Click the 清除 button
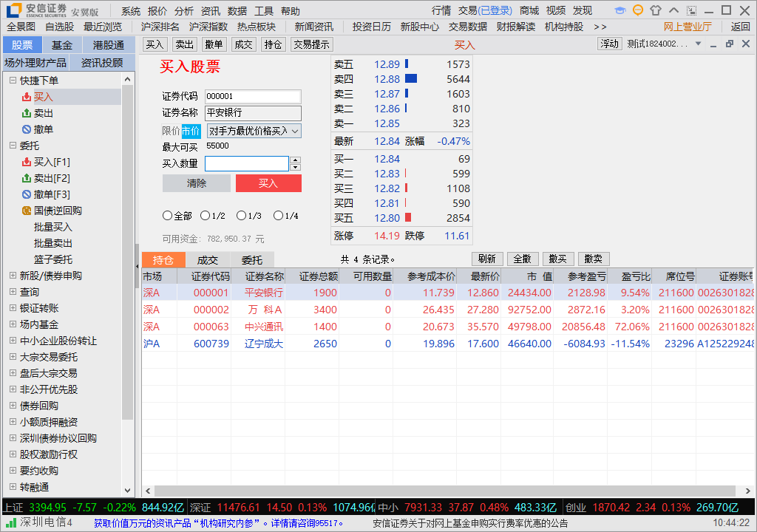 (x=197, y=183)
